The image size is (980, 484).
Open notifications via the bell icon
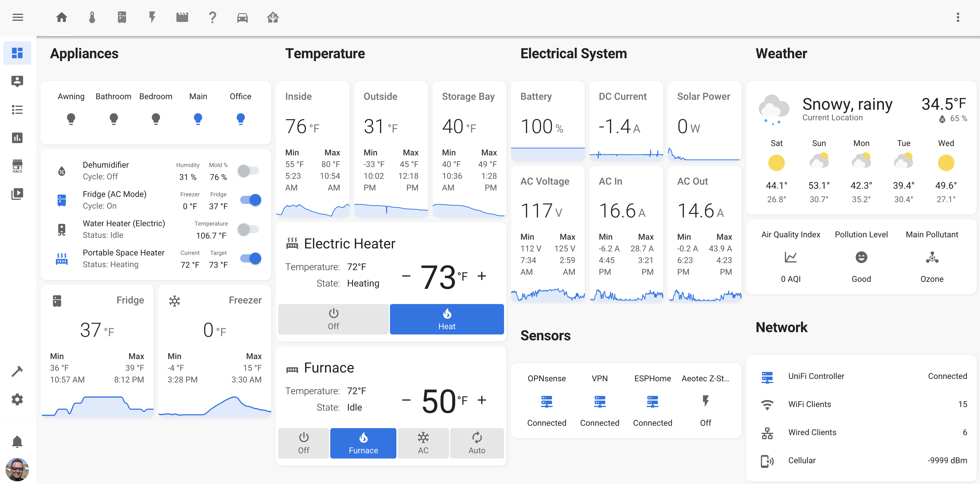click(17, 441)
